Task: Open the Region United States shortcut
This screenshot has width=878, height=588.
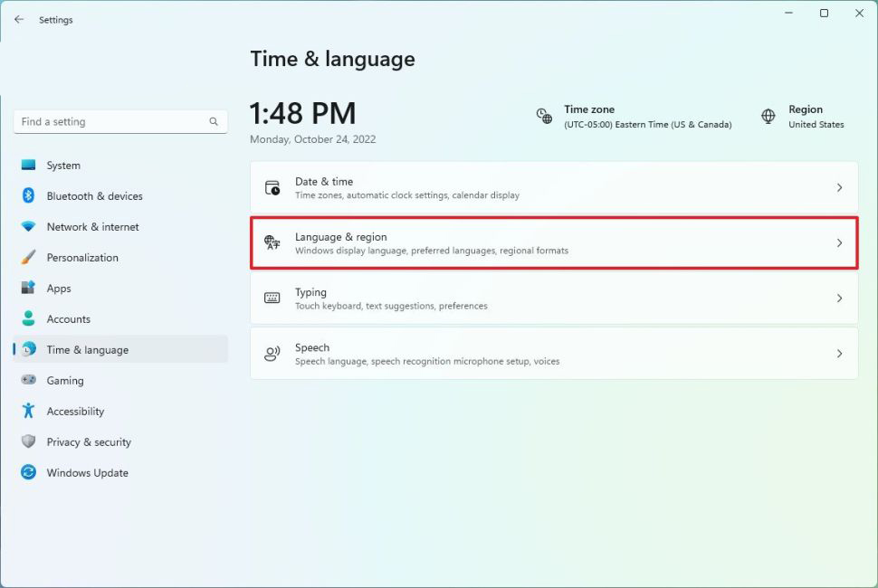Action: [x=804, y=117]
